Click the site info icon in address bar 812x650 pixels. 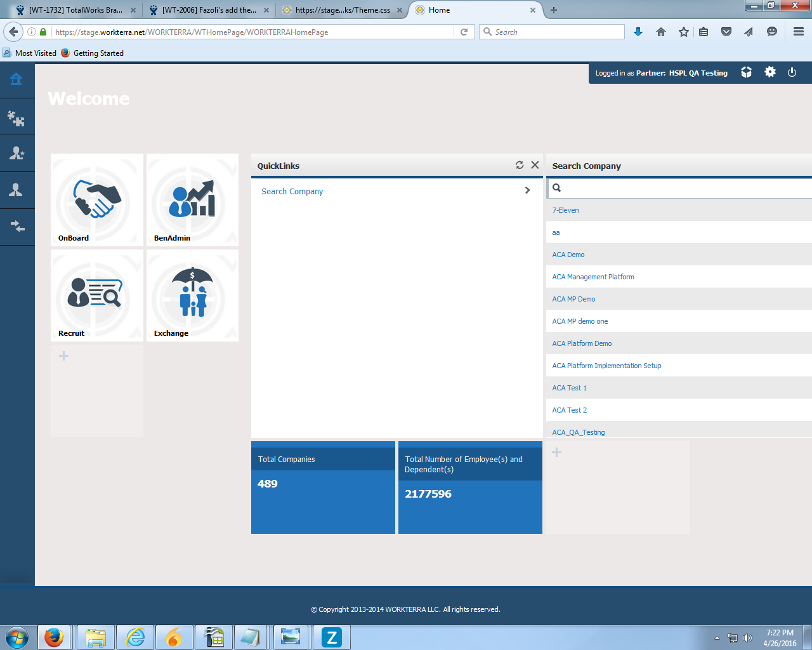[31, 32]
